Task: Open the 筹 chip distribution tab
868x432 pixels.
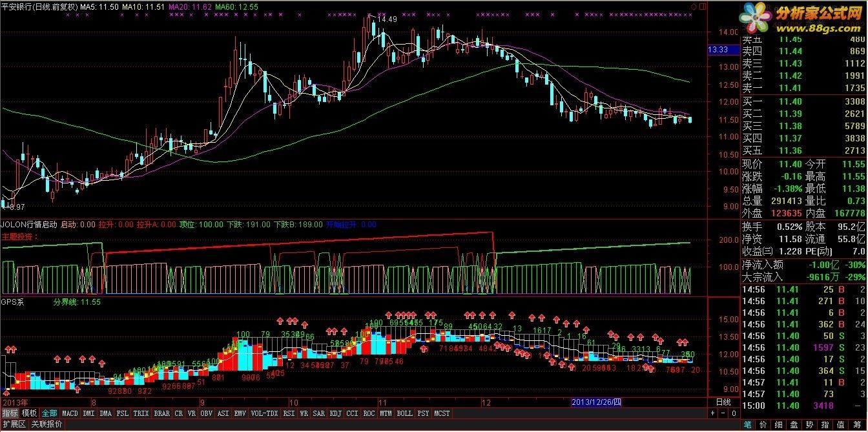Action: click(x=857, y=425)
